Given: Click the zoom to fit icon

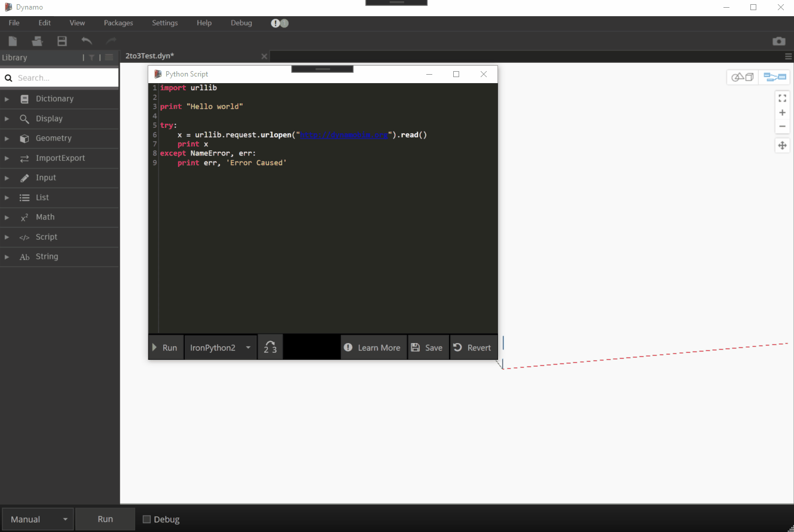Looking at the screenshot, I should (x=782, y=98).
